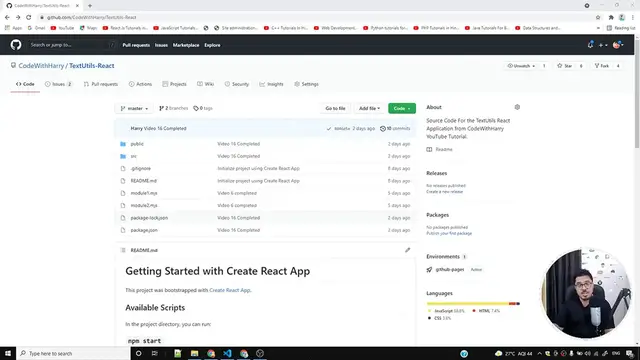Image resolution: width=640 pixels, height=360 pixels.
Task: Go back with browser arrow
Action: pyautogui.click(x=7, y=17)
